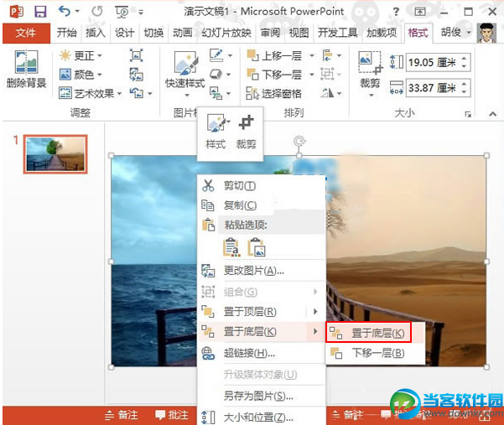
Task: Switch to the Transitions (切换) tab
Action: [153, 33]
